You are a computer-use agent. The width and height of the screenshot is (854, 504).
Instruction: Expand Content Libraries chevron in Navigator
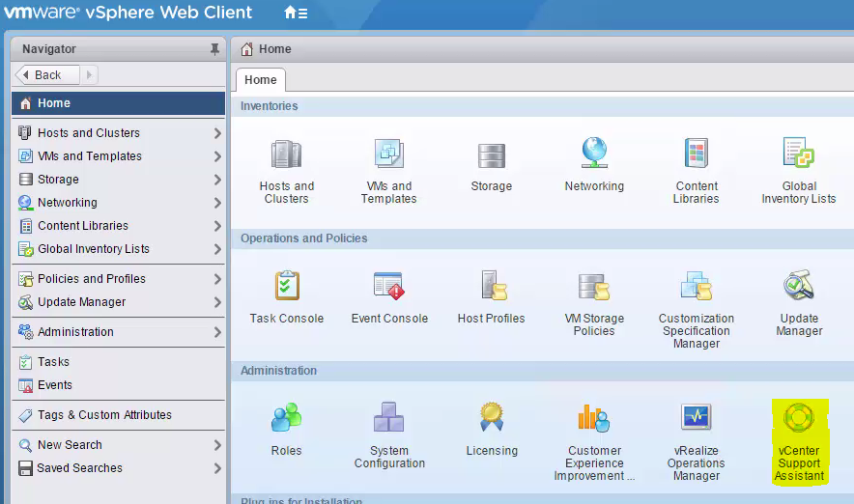tap(217, 226)
